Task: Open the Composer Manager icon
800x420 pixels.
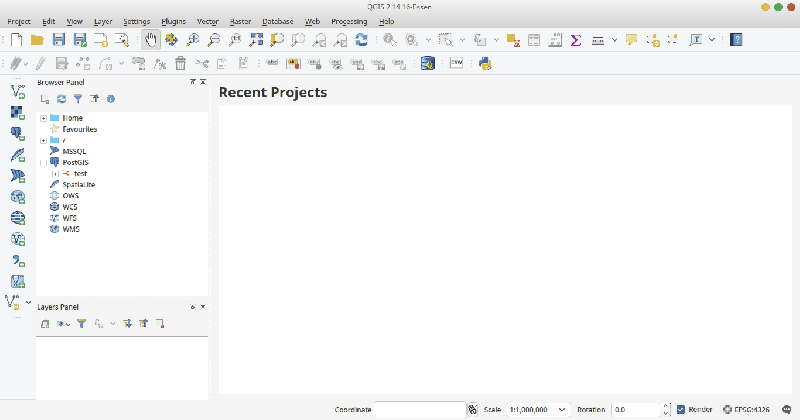Action: [122, 40]
